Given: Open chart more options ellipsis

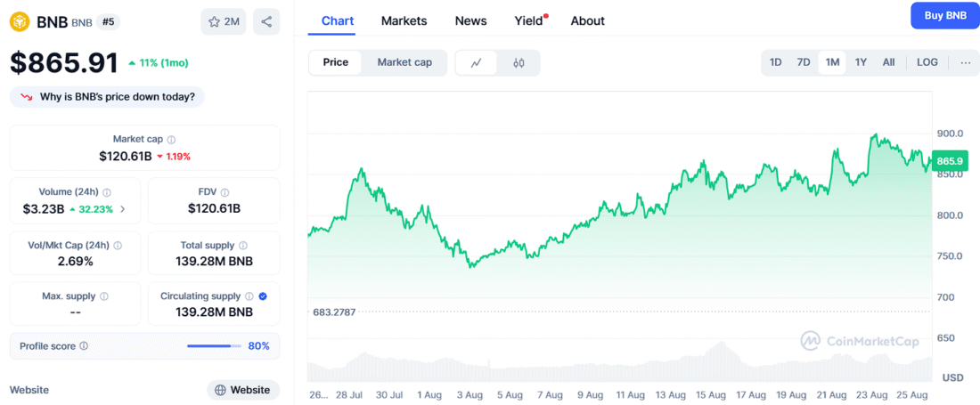Looking at the screenshot, I should tap(965, 62).
